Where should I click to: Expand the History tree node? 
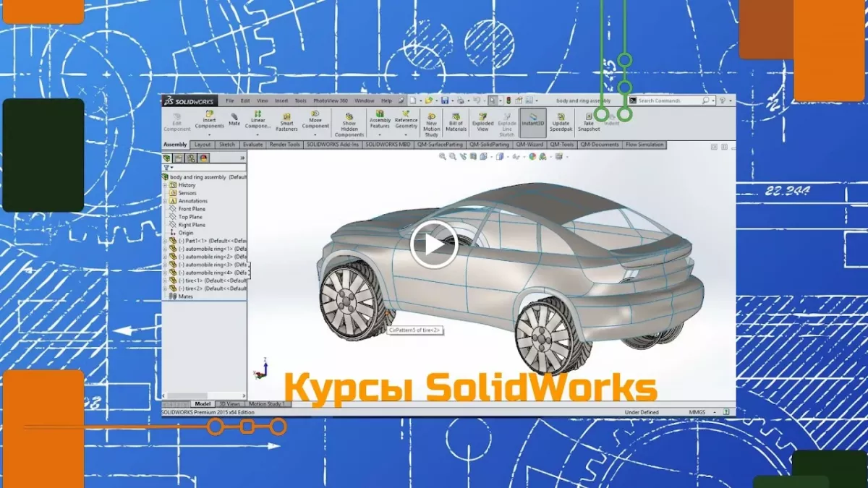[x=165, y=185]
